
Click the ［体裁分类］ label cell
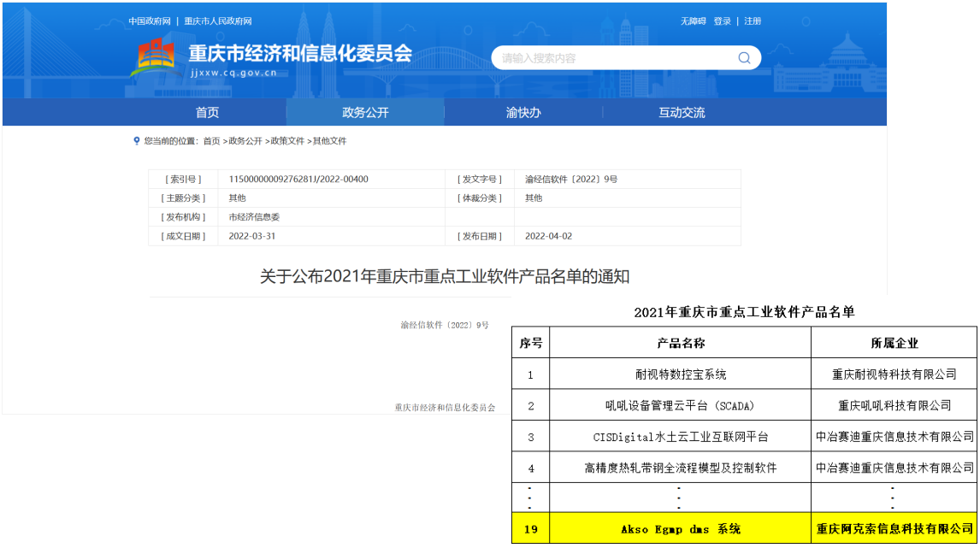tap(480, 198)
